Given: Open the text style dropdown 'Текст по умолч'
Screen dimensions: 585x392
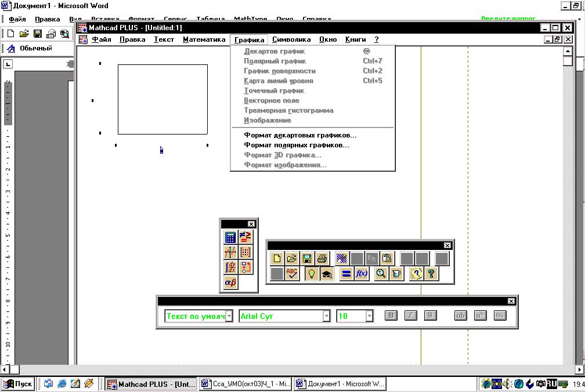Looking at the screenshot, I should tap(229, 316).
